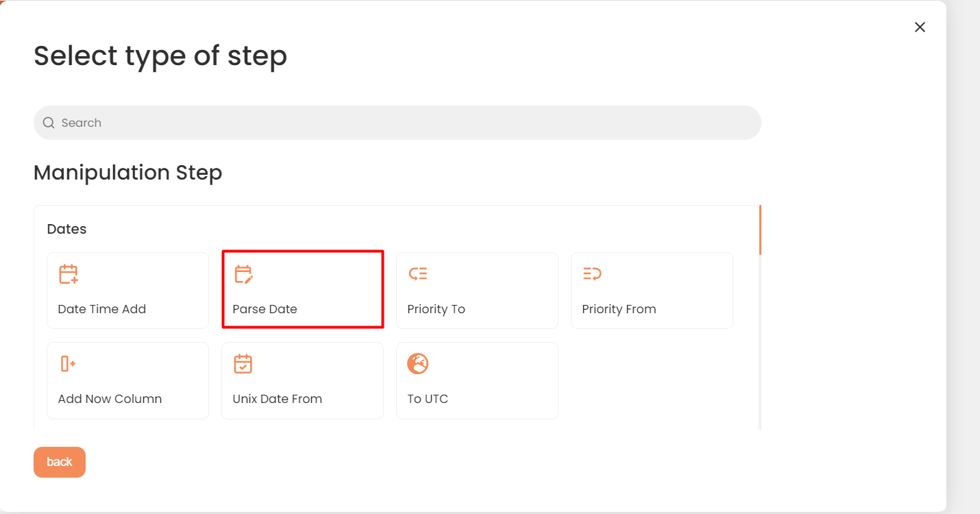The width and height of the screenshot is (980, 514).
Task: Click the Unix Date From calendar-check icon
Action: tap(243, 364)
